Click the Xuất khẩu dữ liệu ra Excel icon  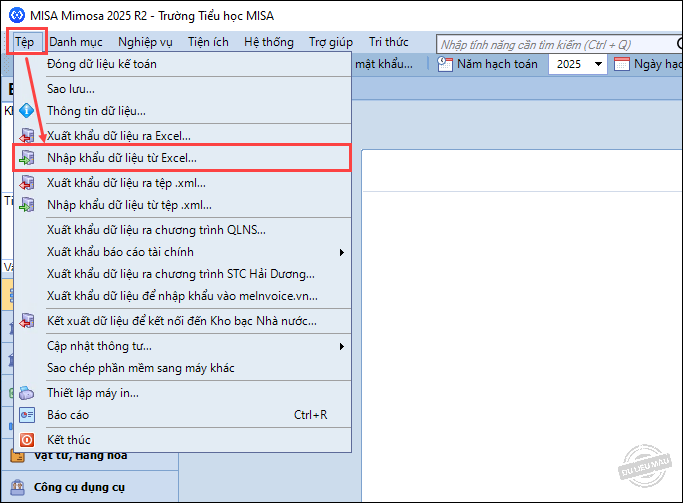pos(27,136)
